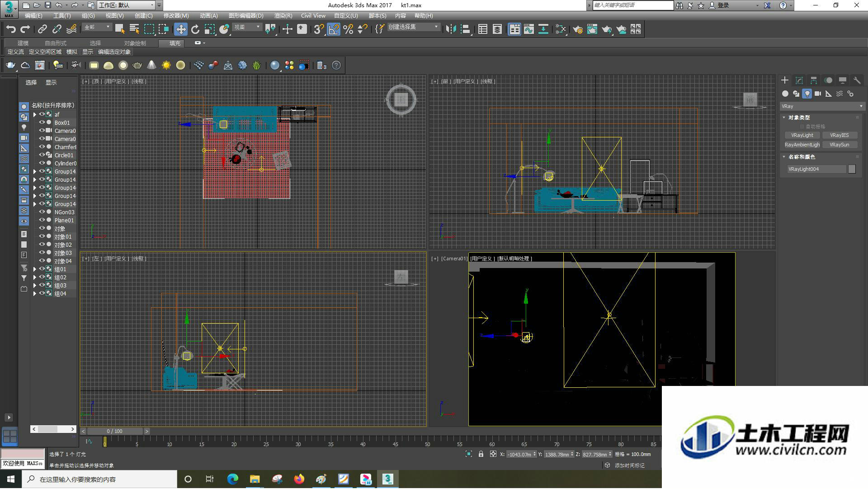Viewport: 868px width, 489px height.
Task: Click the VRayLight button
Action: click(802, 135)
